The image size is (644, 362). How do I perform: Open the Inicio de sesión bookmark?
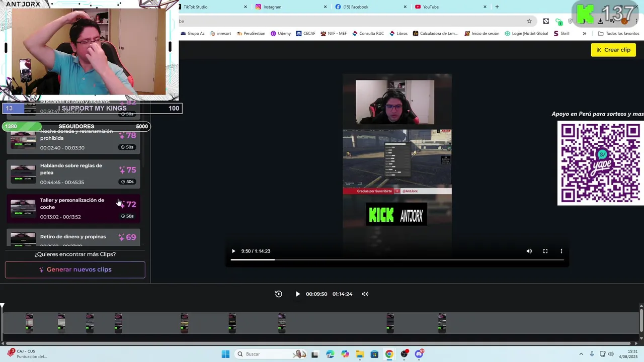(x=481, y=34)
